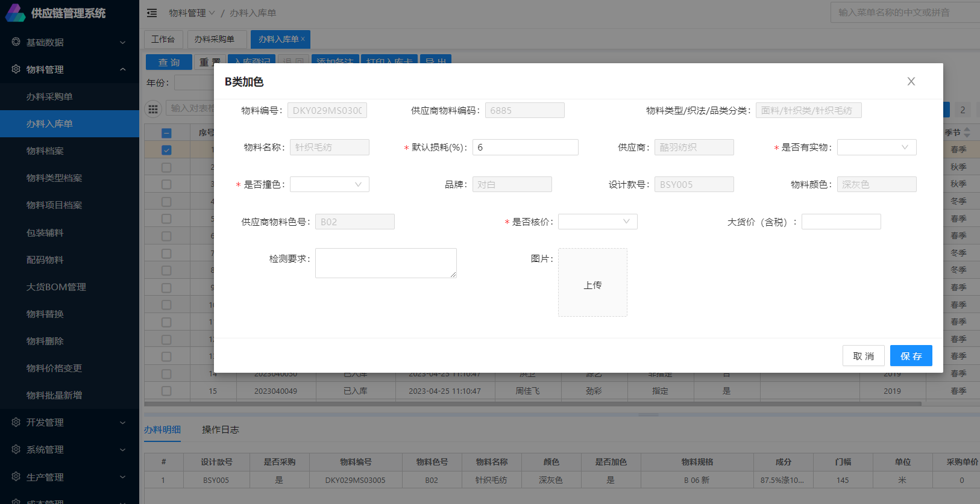This screenshot has width=980, height=504.
Task: Open the 是否撞色 dropdown
Action: coord(329,185)
